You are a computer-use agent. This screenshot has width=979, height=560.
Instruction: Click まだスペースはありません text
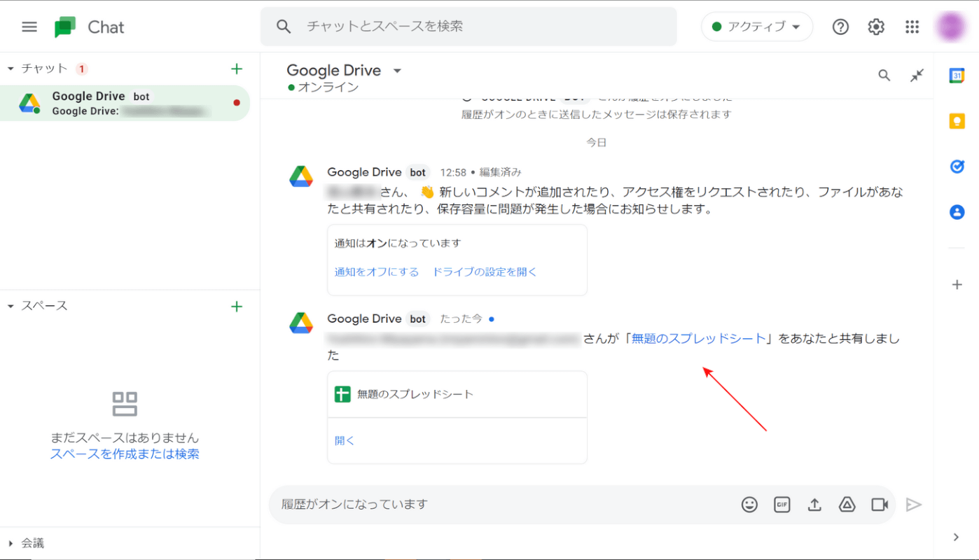[x=125, y=437]
